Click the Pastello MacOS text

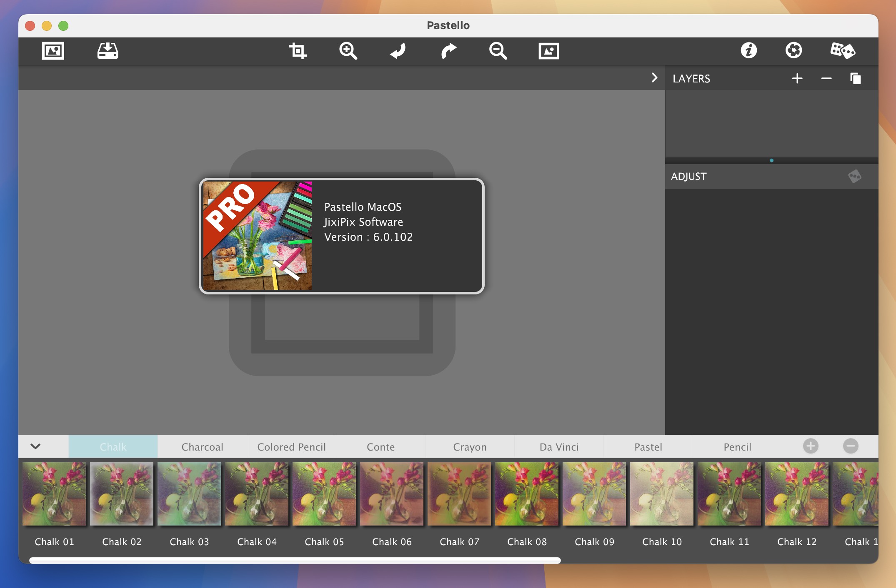[x=363, y=207]
